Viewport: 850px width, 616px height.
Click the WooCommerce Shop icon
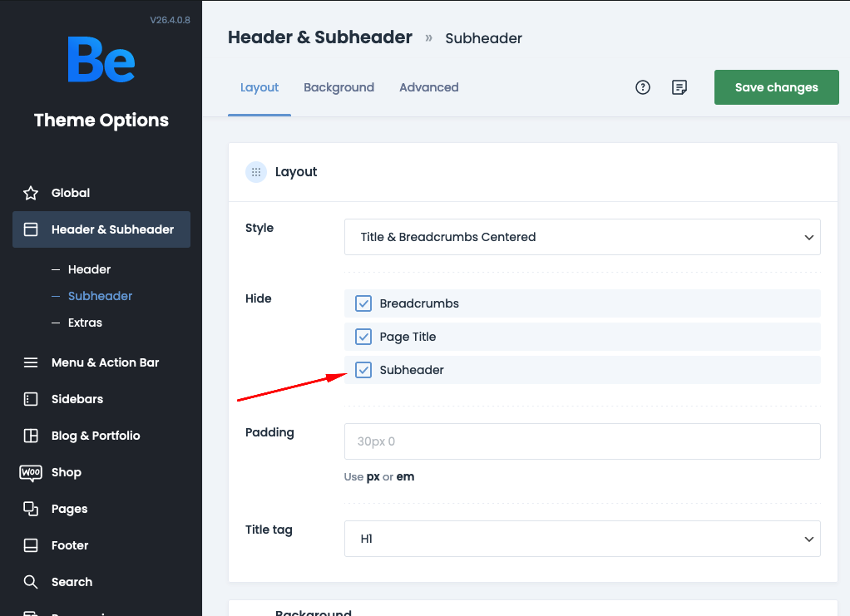[x=31, y=472]
